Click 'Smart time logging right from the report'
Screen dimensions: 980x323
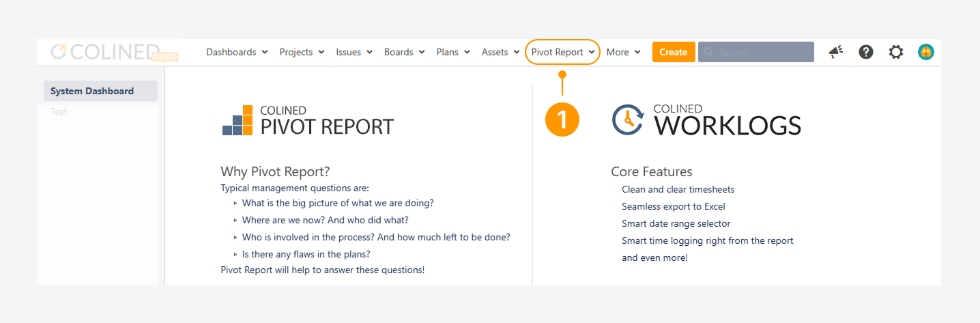[708, 241]
